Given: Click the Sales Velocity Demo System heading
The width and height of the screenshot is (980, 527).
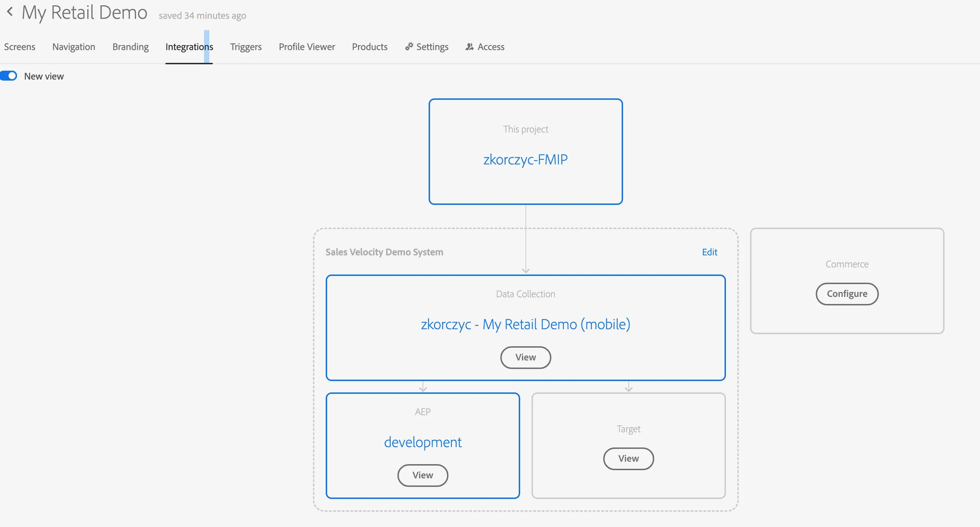Looking at the screenshot, I should pos(384,252).
